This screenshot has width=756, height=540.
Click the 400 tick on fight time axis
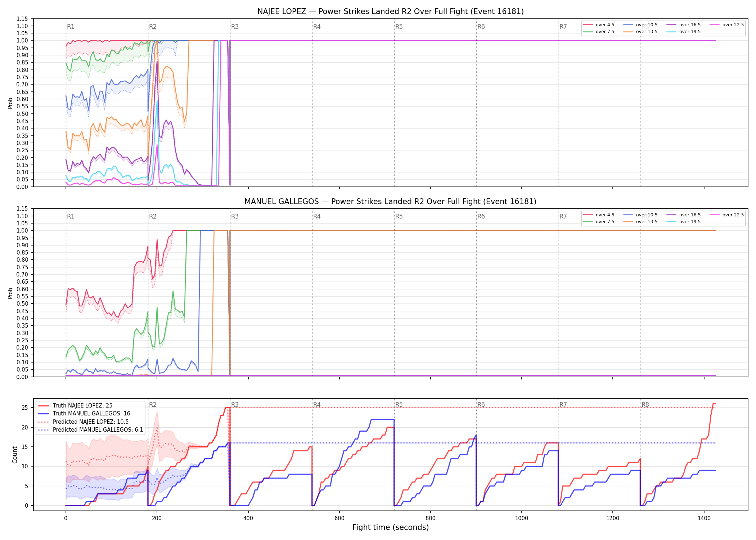[248, 518]
